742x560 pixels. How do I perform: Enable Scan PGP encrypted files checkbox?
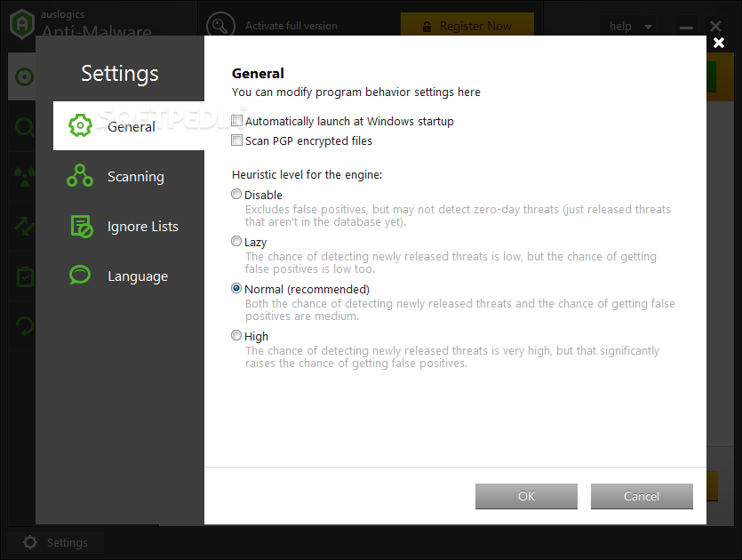pyautogui.click(x=236, y=140)
